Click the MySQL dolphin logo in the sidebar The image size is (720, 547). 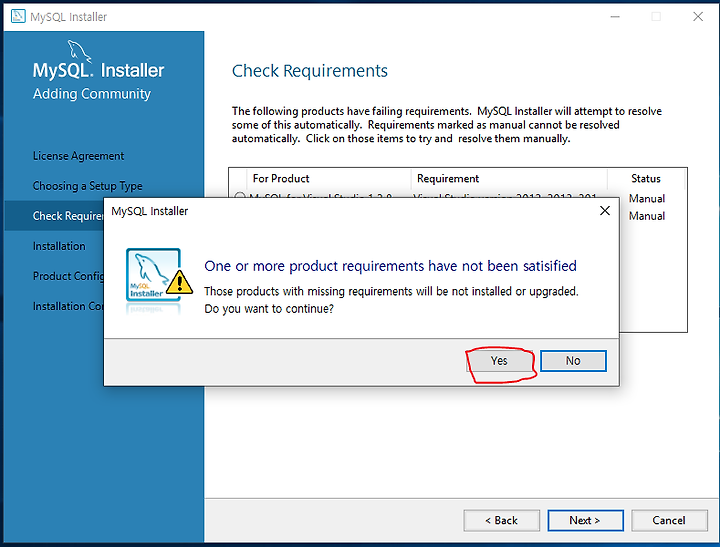tap(79, 51)
